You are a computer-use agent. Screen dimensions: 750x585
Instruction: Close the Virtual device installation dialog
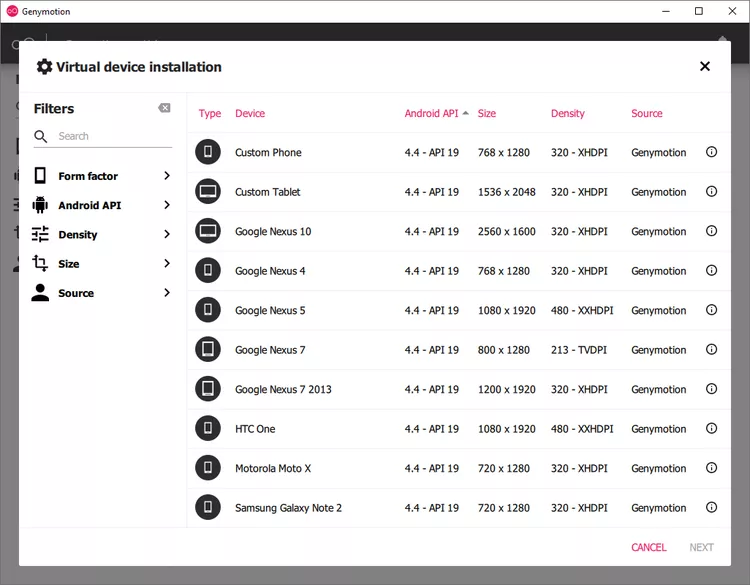click(705, 66)
